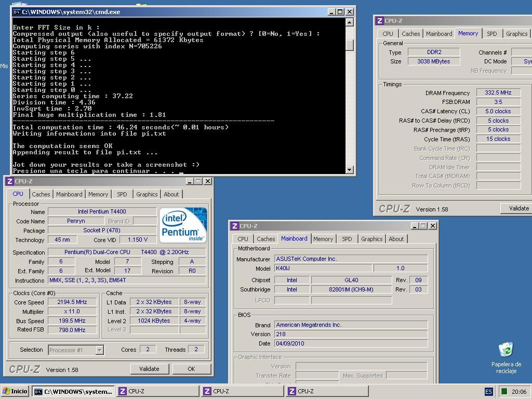Viewport: 532px width, 399px height.
Task: Open Mainboard tab in the CPU window
Action: tap(69, 194)
